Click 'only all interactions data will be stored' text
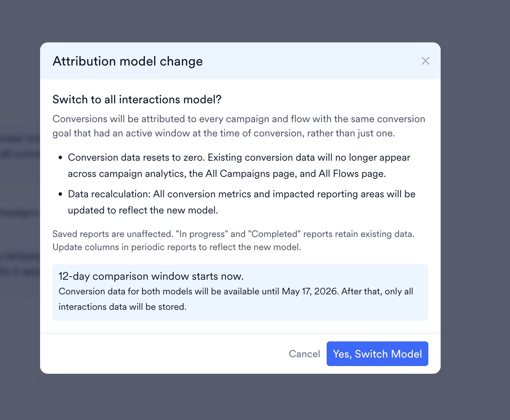This screenshot has height=420, width=510. [236, 299]
